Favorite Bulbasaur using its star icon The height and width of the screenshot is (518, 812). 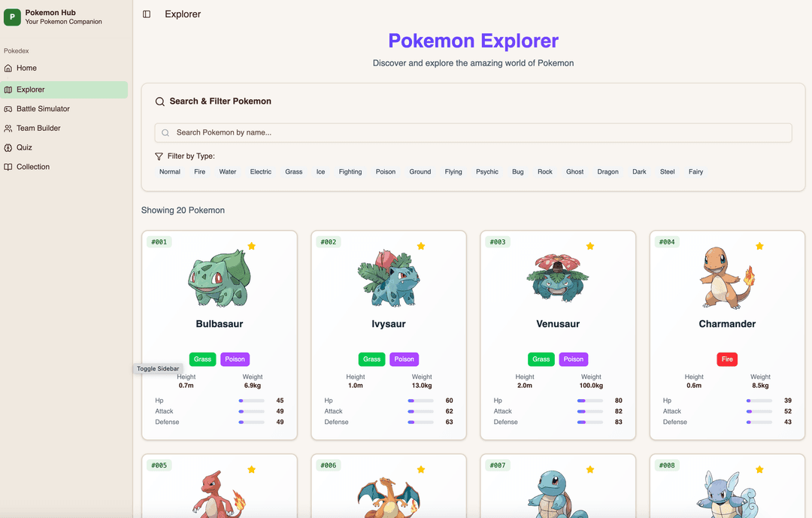[x=252, y=246]
